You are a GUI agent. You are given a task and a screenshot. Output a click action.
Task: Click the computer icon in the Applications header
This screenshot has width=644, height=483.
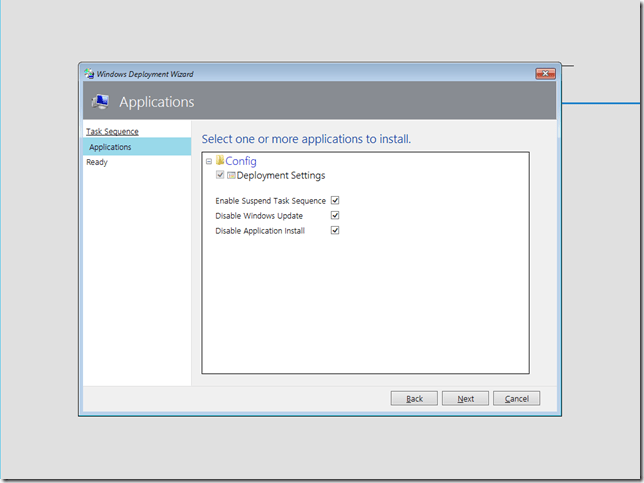click(x=100, y=102)
